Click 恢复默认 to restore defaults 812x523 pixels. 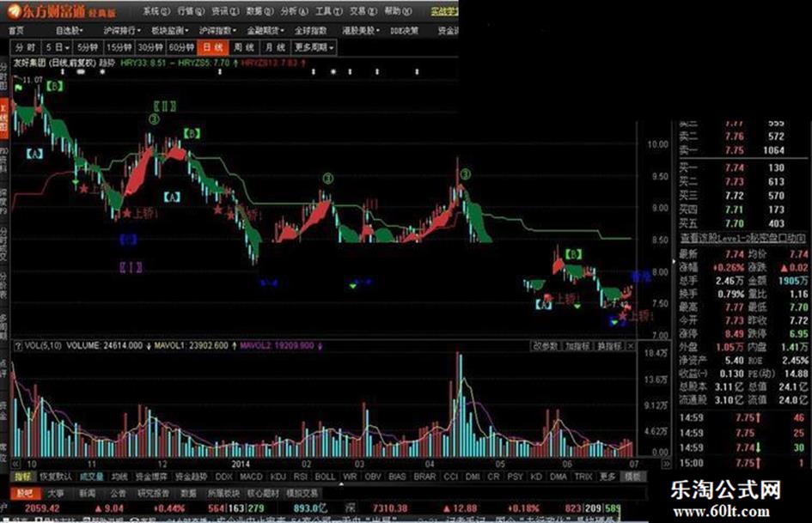(x=56, y=477)
